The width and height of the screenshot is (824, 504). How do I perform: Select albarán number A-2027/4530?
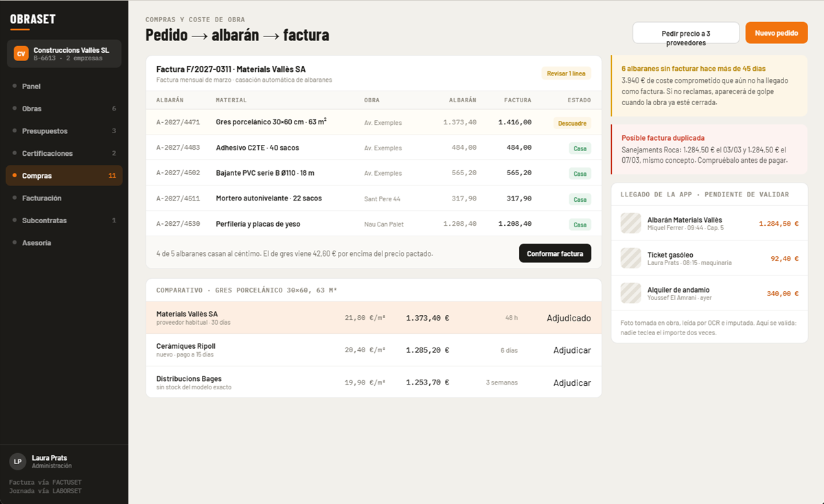coord(178,224)
